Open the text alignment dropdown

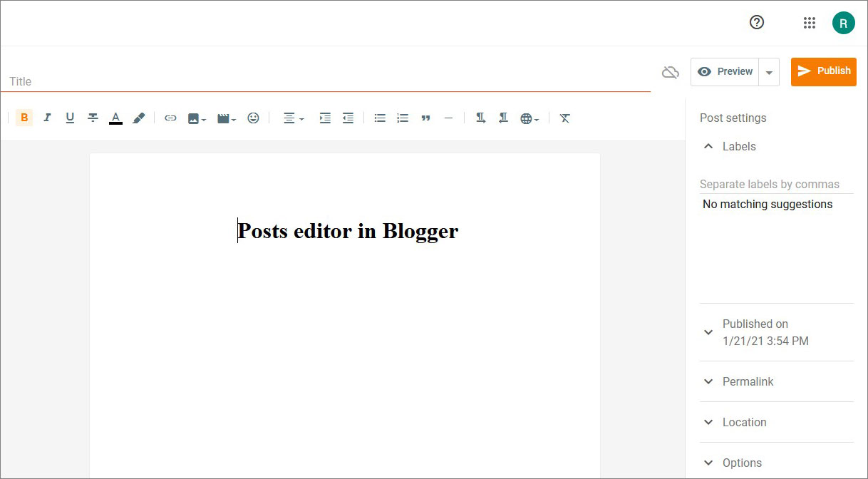click(x=293, y=118)
